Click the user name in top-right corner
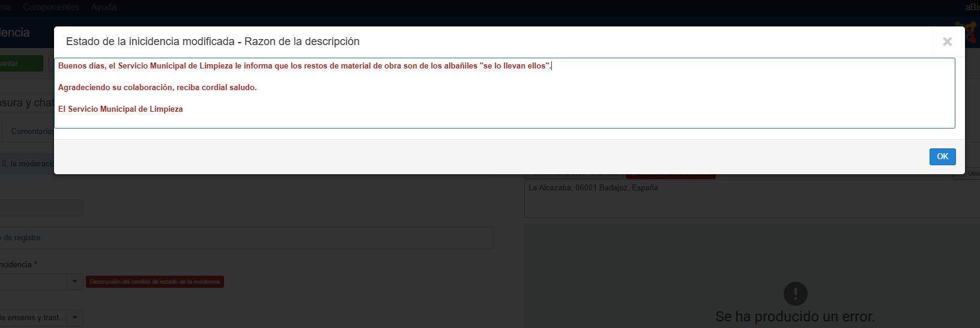The height and width of the screenshot is (328, 980). 972,7
